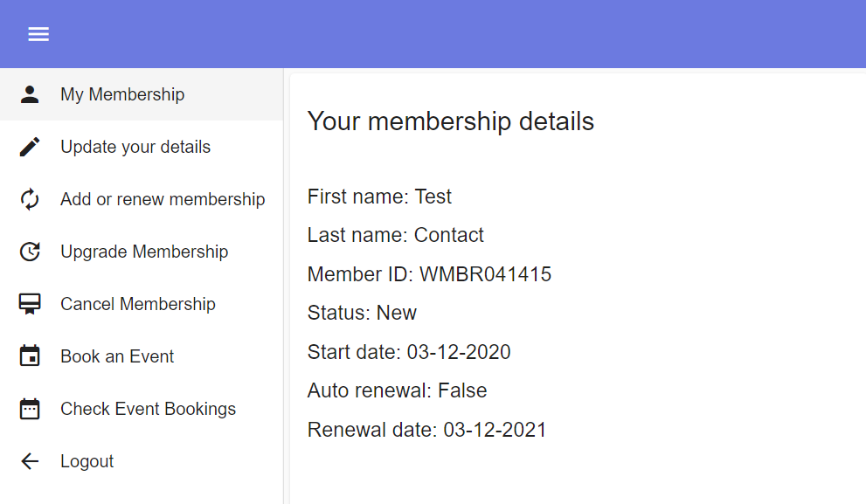The height and width of the screenshot is (504, 866).
Task: Click the back arrow icon beside Logout
Action: [31, 460]
